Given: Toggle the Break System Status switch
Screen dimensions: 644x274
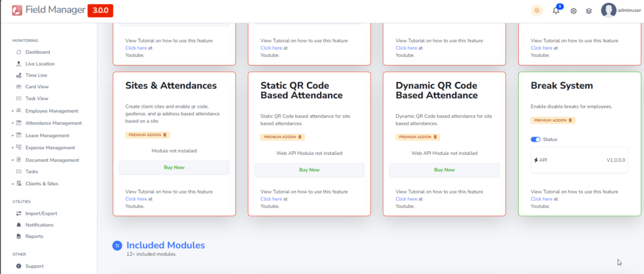Looking at the screenshot, I should coord(536,139).
